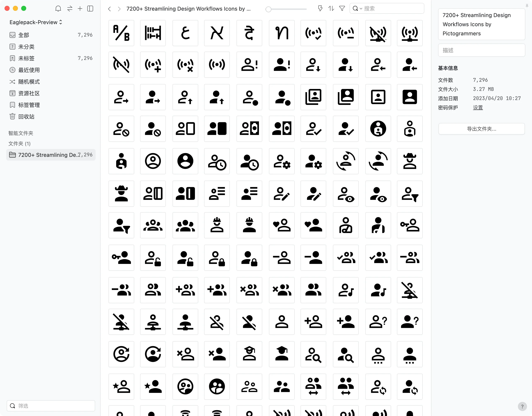Screen dimensions: 532x416
Task: Select the outline hard hat account icon
Action: tap(217, 225)
